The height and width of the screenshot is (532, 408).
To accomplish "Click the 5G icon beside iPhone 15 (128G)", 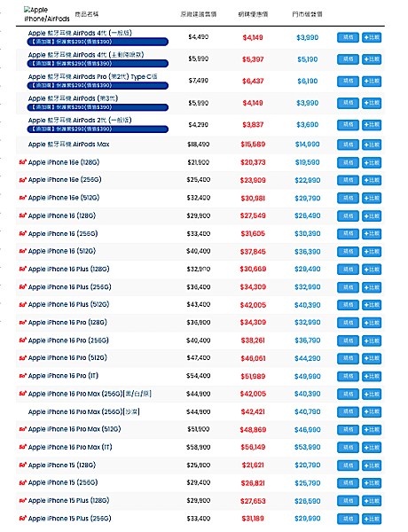I will [x=23, y=465].
